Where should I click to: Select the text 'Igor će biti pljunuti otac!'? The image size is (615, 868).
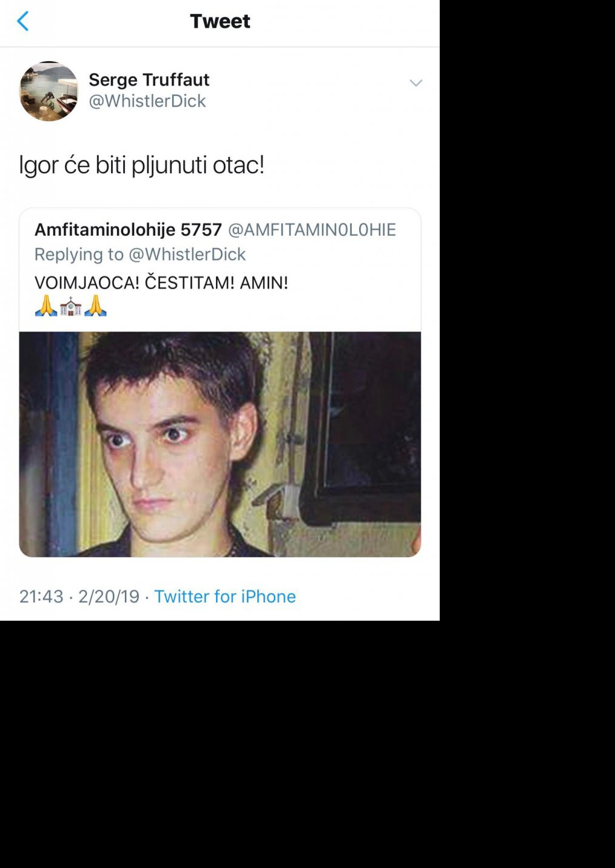(141, 165)
